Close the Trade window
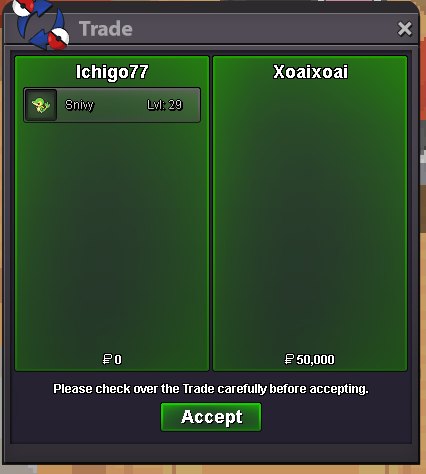426x474 pixels. point(405,29)
